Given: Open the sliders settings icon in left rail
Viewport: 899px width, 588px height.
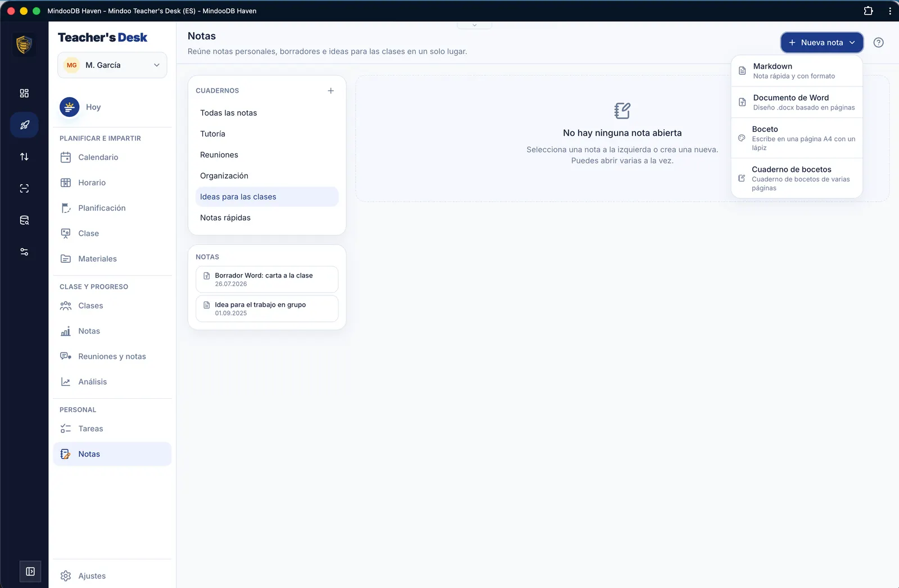Looking at the screenshot, I should pyautogui.click(x=24, y=252).
